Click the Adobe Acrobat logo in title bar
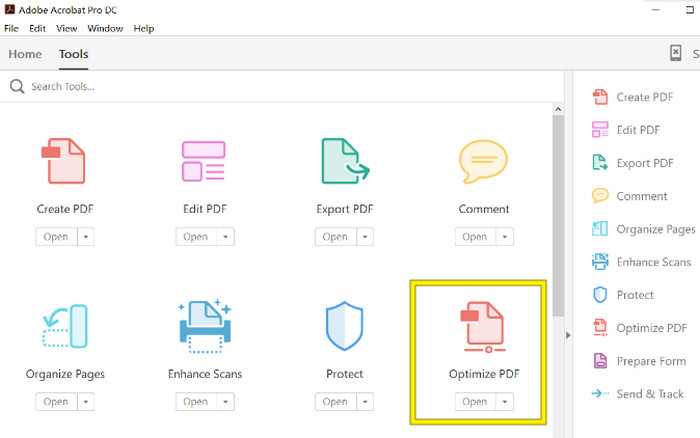Screen dimensions: 700x438 tap(9, 9)
